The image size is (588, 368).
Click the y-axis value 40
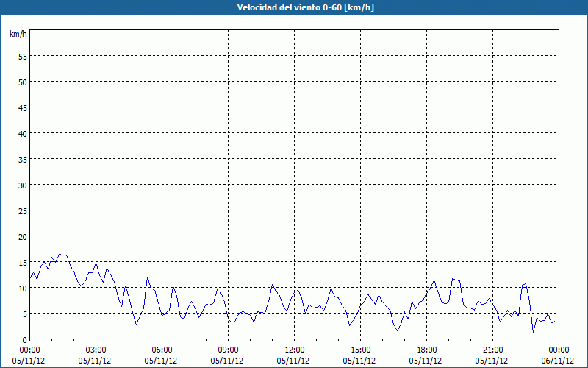tap(23, 134)
